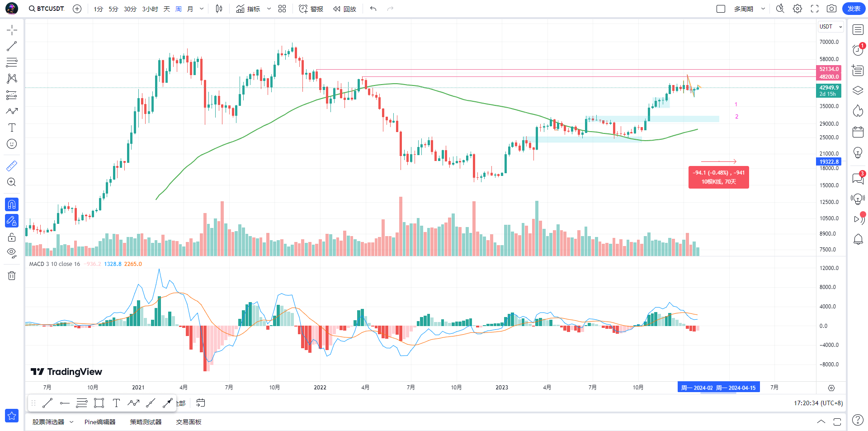Viewport: 868px width, 431px height.
Task: Click the zoom in tool
Action: [12, 182]
